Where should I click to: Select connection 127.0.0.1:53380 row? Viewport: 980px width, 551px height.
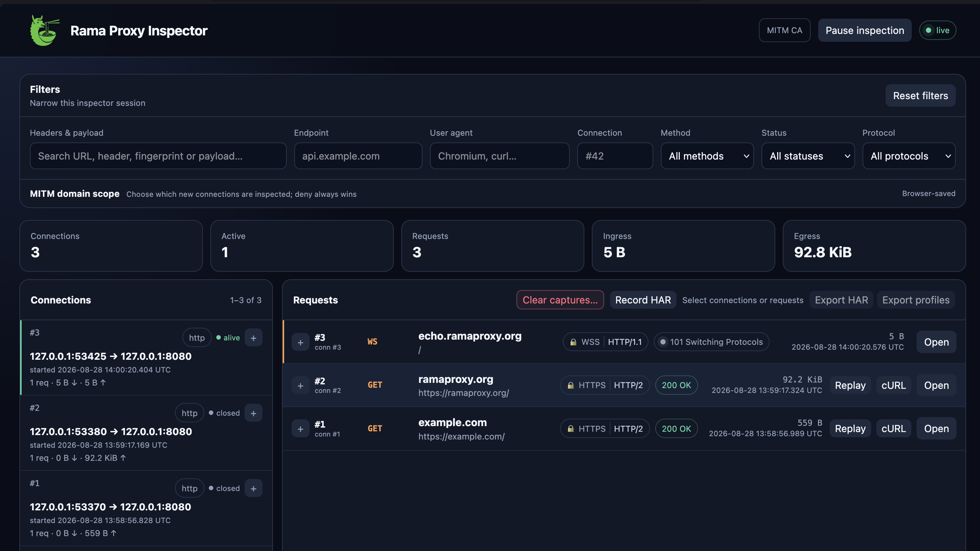[146, 433]
